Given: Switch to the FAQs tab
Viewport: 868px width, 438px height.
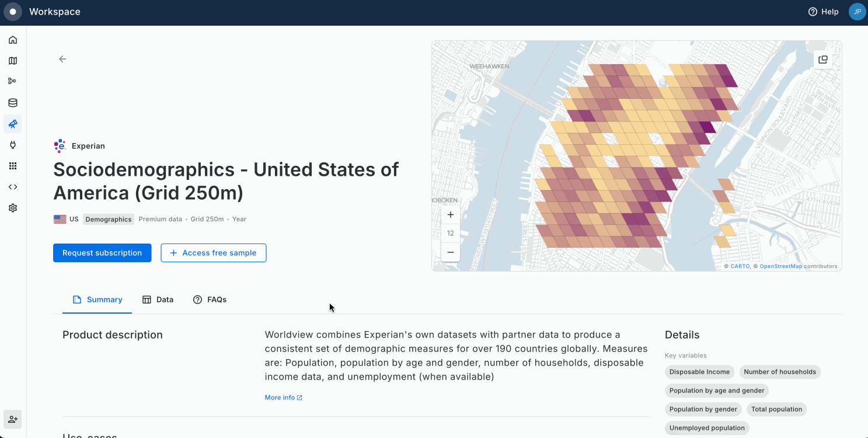Looking at the screenshot, I should coord(210,300).
